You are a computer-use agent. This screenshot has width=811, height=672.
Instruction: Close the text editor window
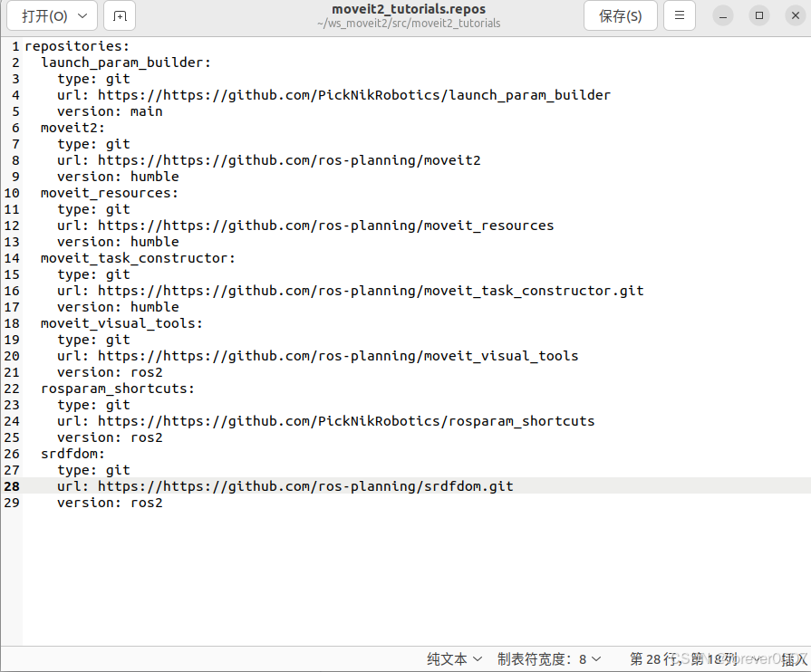pyautogui.click(x=796, y=16)
